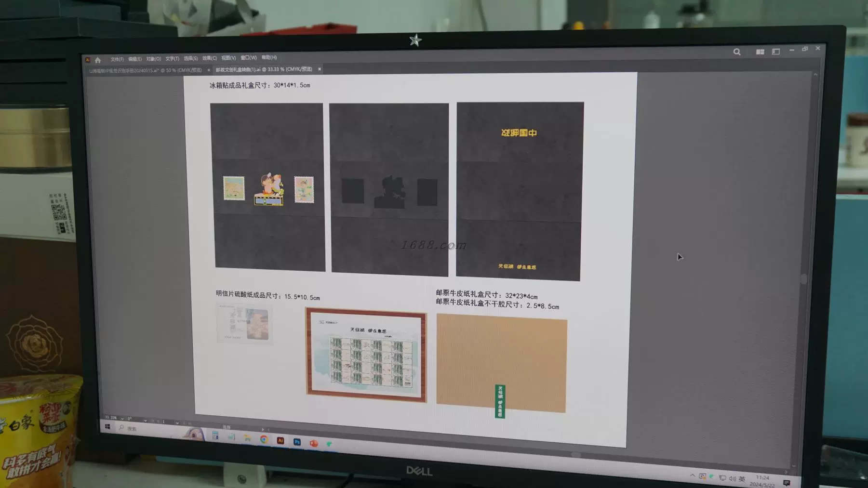Image resolution: width=868 pixels, height=488 pixels.
Task: Expand the artboard number dropdown
Action: (177, 422)
